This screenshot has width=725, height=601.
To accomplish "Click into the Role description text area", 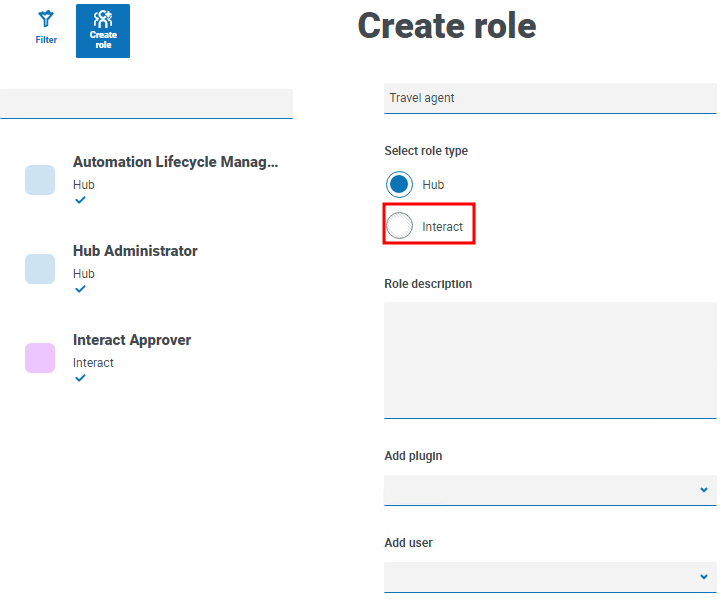I will pos(550,359).
